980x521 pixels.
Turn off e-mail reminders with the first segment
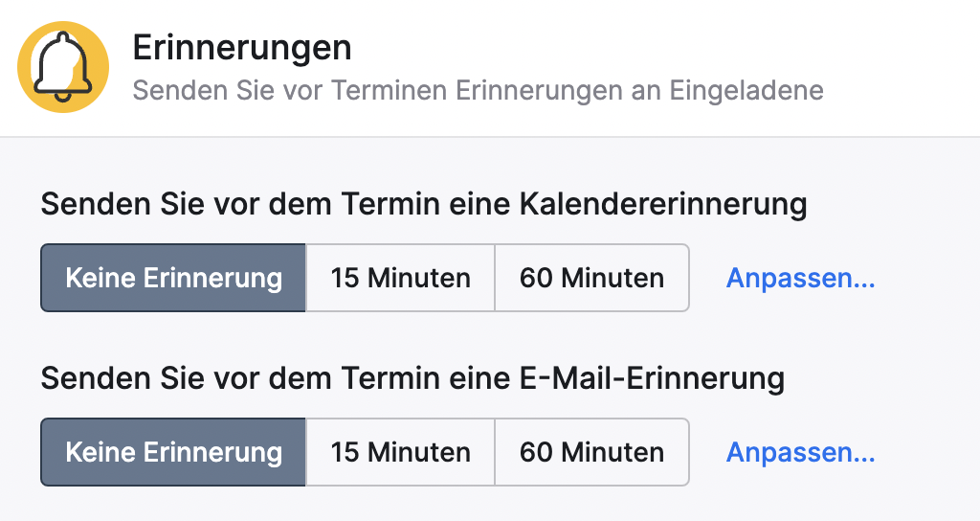(x=173, y=452)
